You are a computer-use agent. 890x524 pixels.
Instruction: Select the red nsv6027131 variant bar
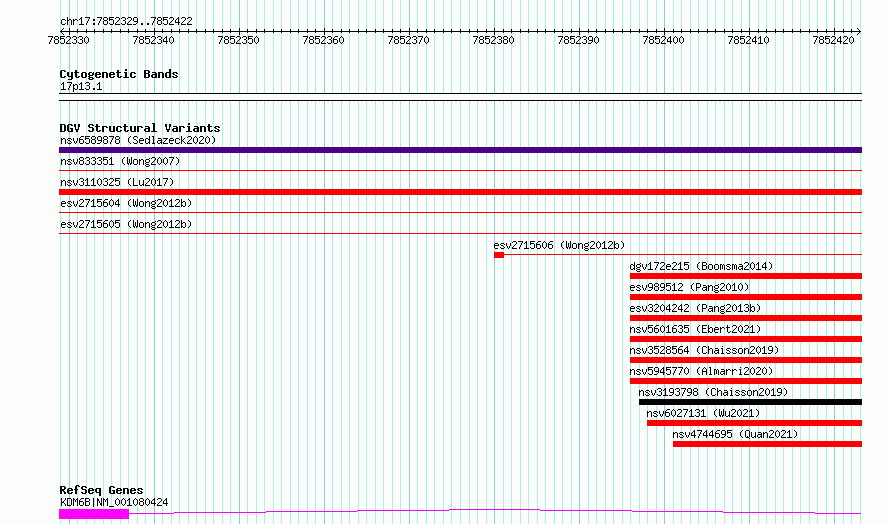pos(754,423)
